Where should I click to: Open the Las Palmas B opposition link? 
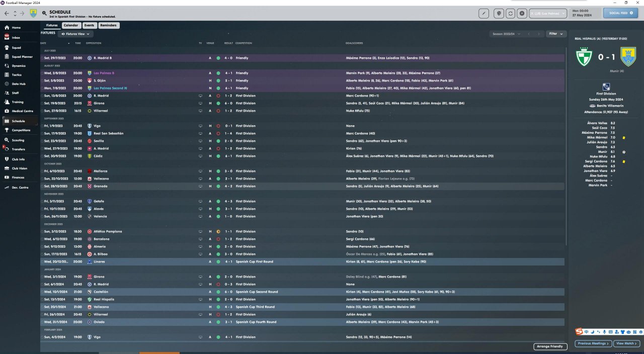[x=104, y=73]
